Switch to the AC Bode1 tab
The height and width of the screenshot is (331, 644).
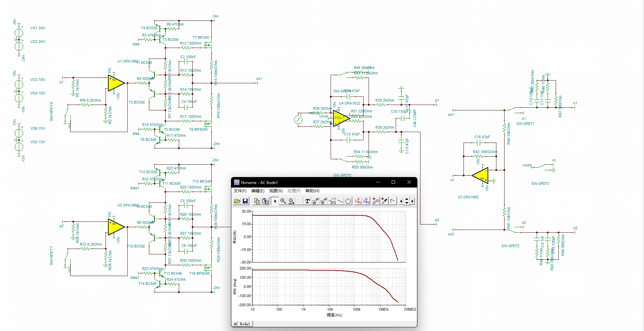point(242,324)
